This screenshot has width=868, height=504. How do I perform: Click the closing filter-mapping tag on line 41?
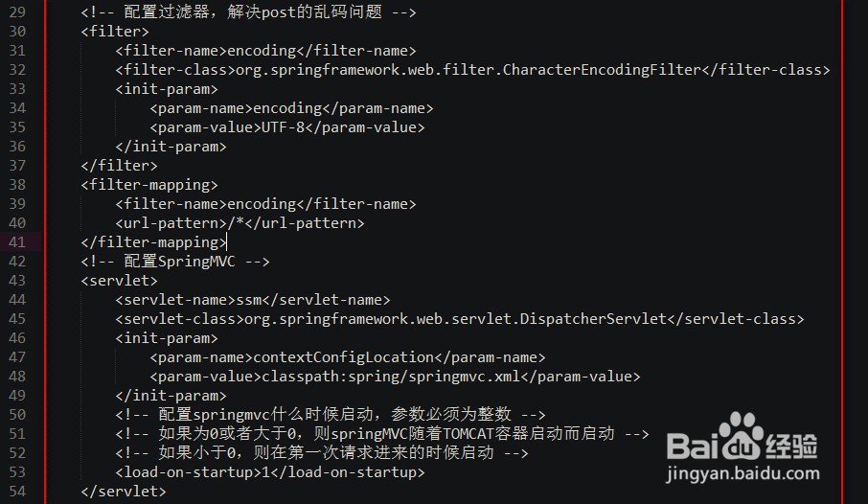(153, 242)
